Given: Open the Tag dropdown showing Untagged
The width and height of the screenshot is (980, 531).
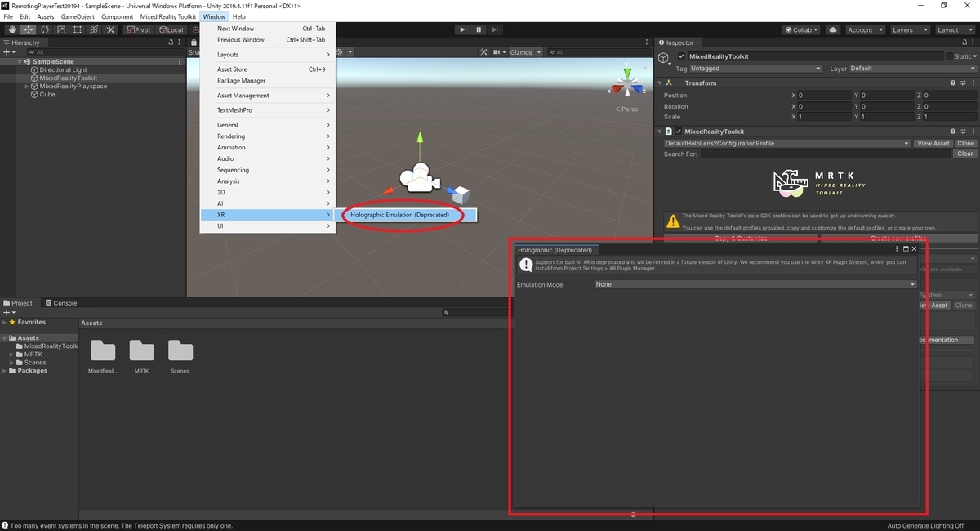Looking at the screenshot, I should click(x=755, y=69).
